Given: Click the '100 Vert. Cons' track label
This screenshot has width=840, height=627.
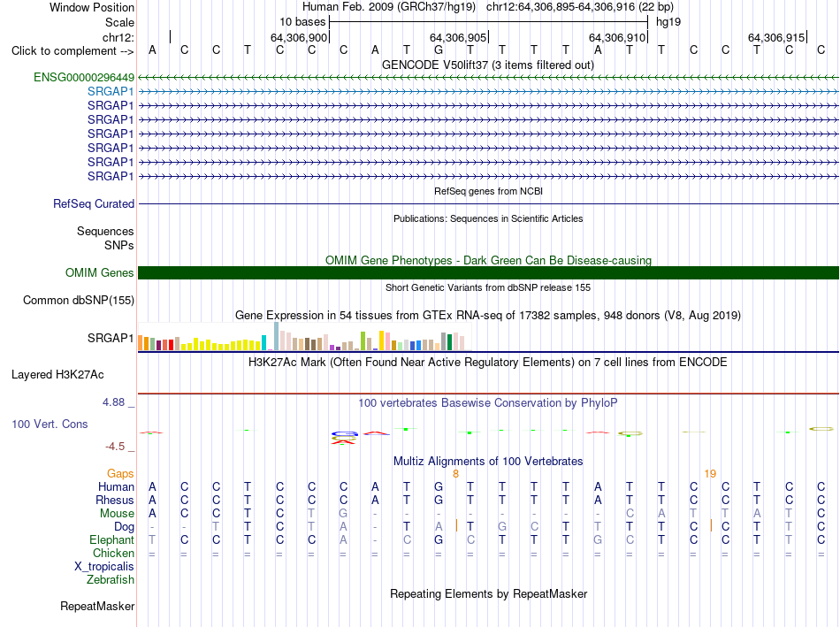Looking at the screenshot, I should click(x=50, y=424).
